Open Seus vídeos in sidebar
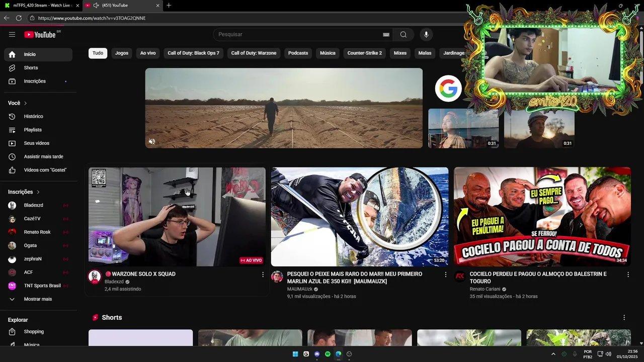The image size is (644, 362). (x=38, y=143)
